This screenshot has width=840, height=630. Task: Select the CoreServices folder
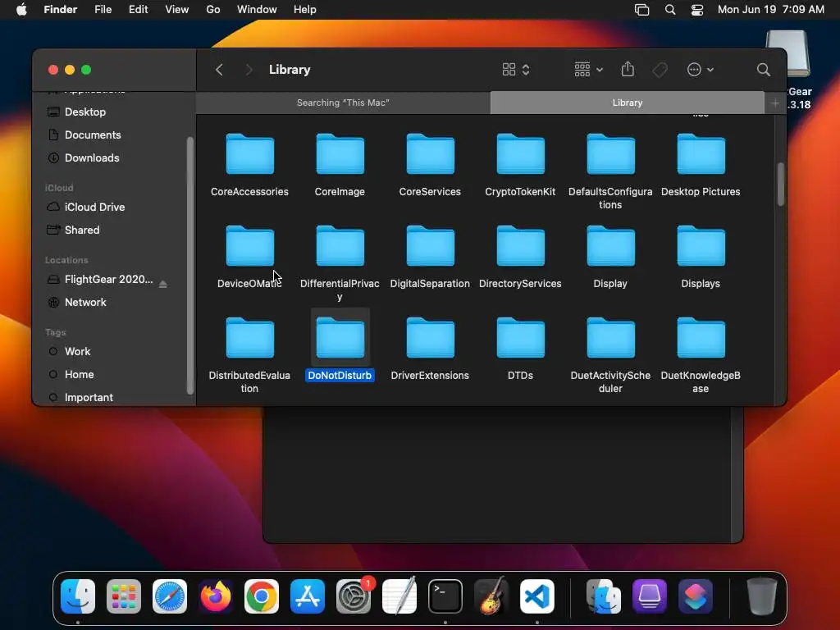430,154
